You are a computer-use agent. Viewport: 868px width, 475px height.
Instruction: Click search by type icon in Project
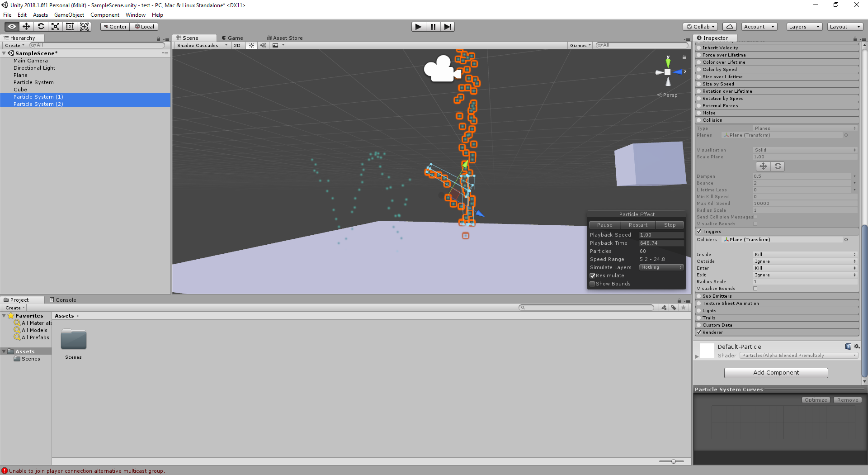coord(664,308)
